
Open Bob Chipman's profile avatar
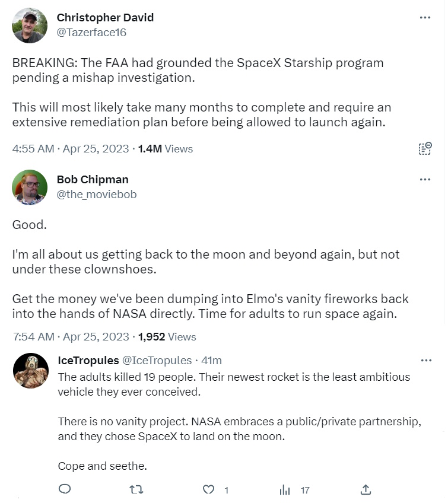[x=30, y=187]
